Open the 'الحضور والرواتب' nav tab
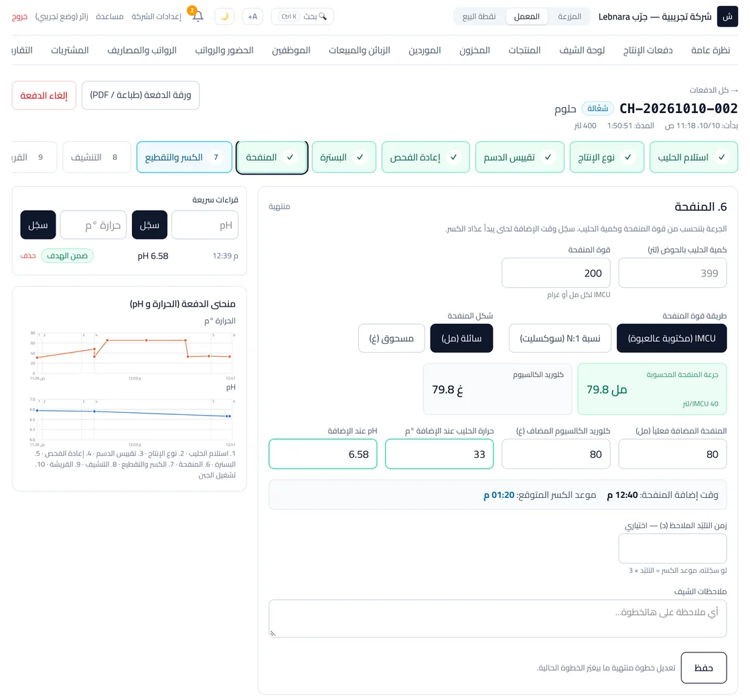The height and width of the screenshot is (700, 750). tap(224, 50)
